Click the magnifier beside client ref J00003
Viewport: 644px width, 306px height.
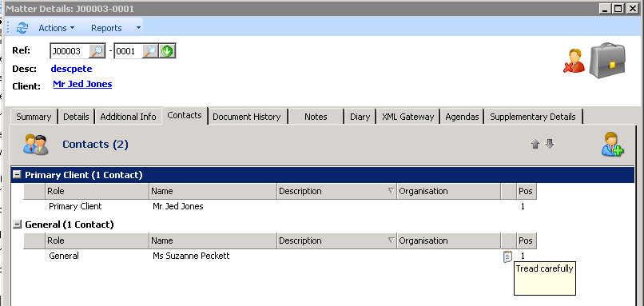click(97, 51)
